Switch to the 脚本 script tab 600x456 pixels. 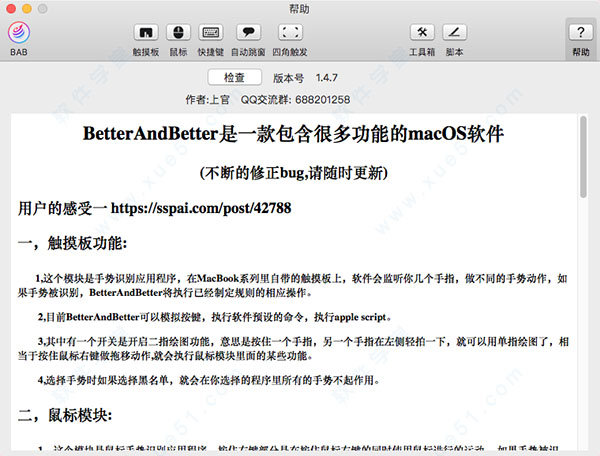454,40
